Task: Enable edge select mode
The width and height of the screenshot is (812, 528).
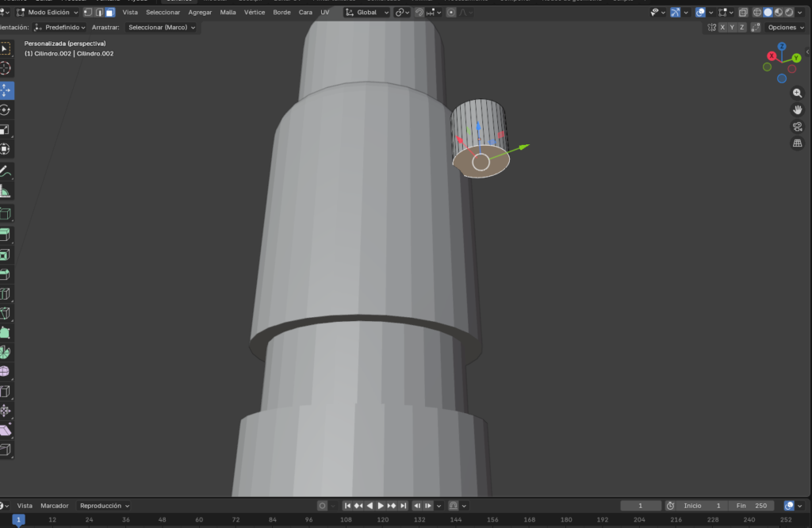Action: pos(99,13)
